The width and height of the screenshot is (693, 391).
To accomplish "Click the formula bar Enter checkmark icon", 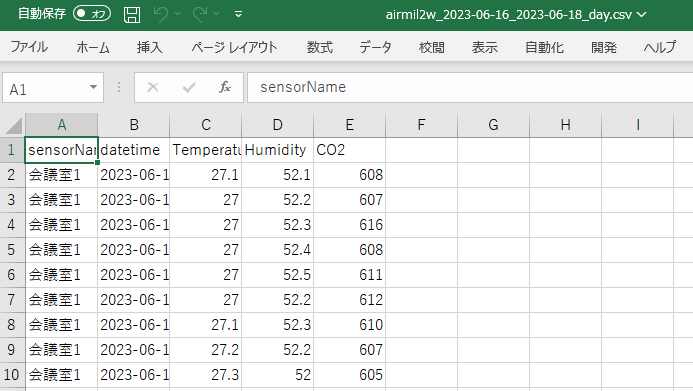I will tap(189, 87).
